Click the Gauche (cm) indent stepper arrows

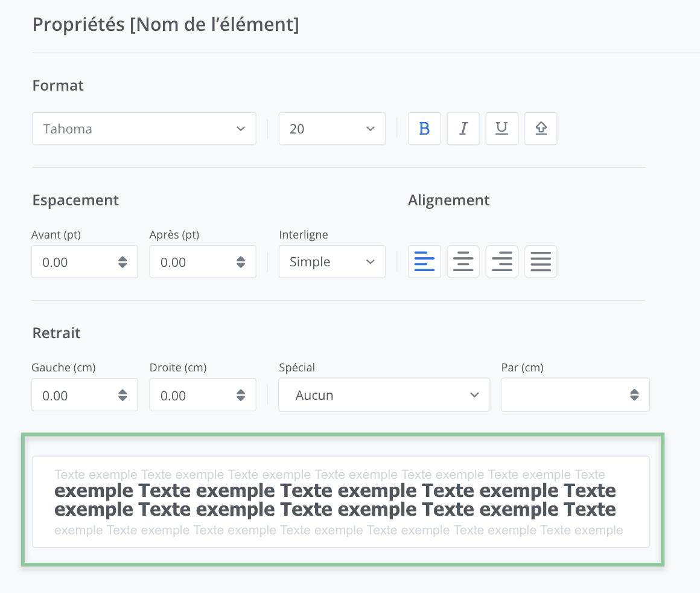click(122, 395)
